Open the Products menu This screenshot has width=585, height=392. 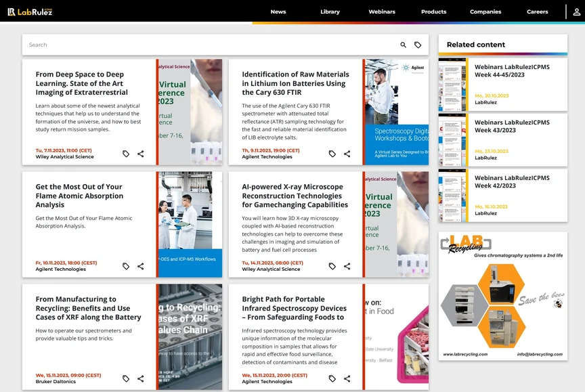(x=434, y=12)
